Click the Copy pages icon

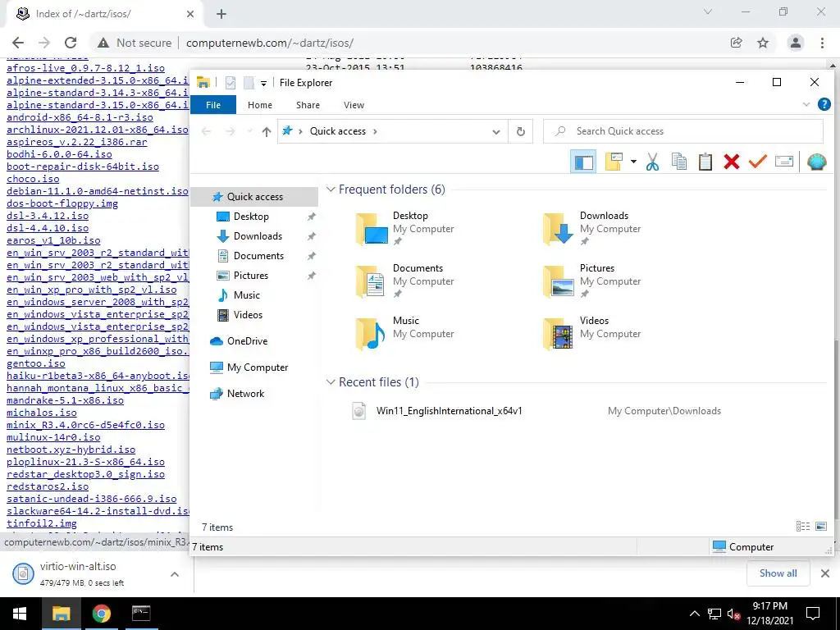(x=678, y=162)
